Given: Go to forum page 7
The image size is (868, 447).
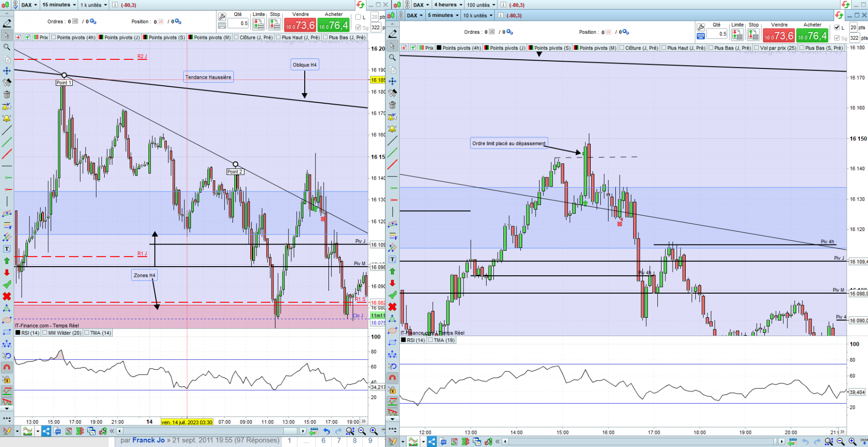Looking at the screenshot, I should click(339, 440).
